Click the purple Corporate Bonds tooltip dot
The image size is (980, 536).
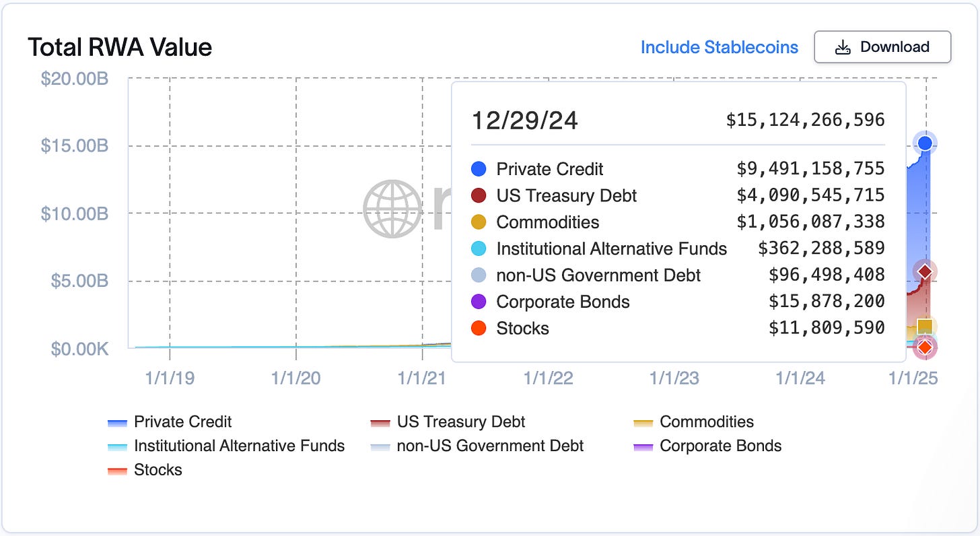point(479,302)
